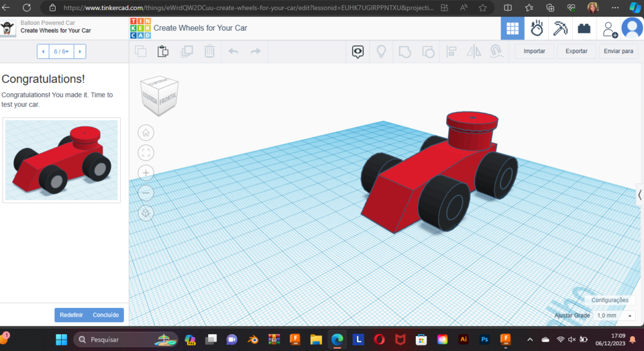644x351 pixels.
Task: Open the Bricks mode
Action: click(x=584, y=28)
